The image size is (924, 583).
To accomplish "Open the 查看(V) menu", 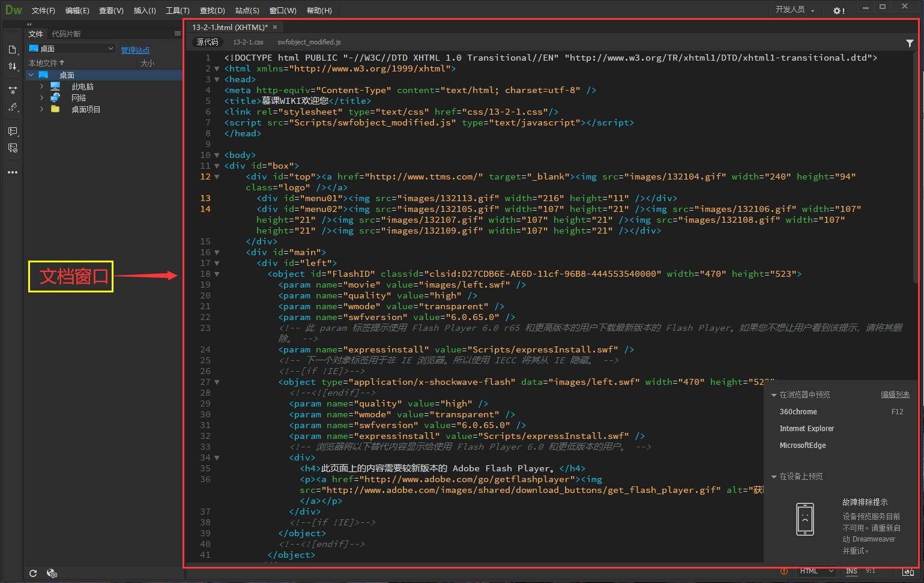I will 111,10.
